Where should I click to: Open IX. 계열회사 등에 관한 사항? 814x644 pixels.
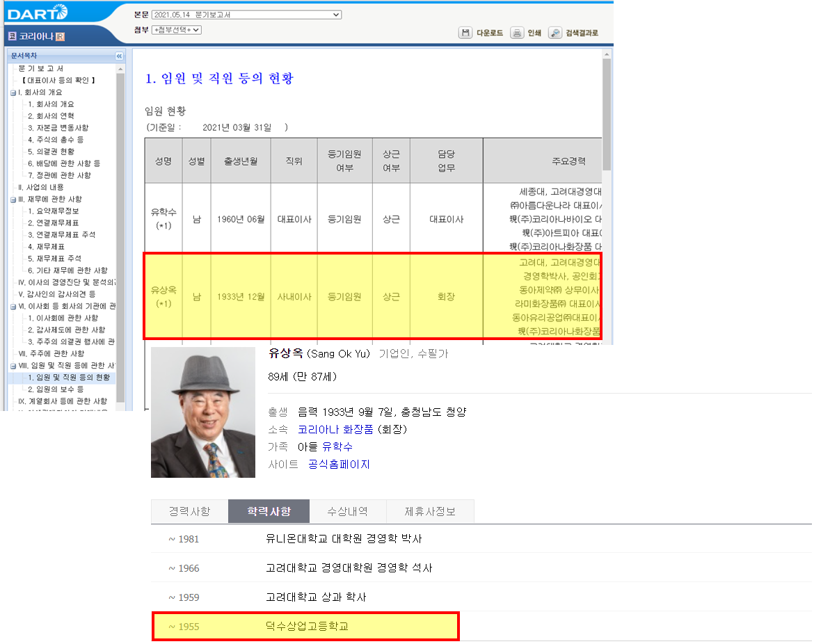click(x=63, y=401)
